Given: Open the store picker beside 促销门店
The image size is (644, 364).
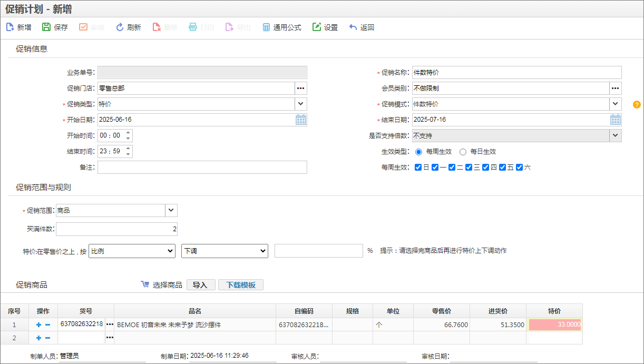Looking at the screenshot, I should [x=301, y=88].
